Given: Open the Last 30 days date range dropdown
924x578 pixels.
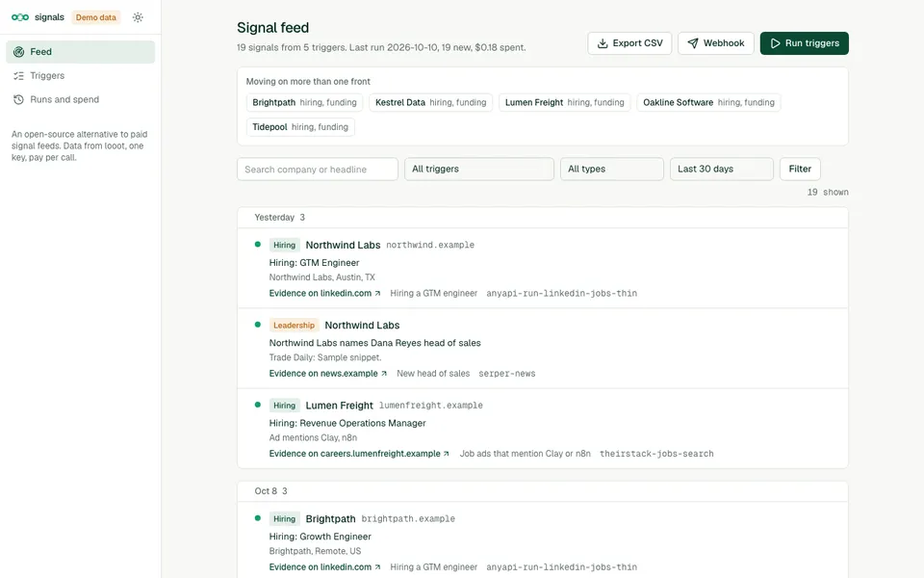Looking at the screenshot, I should (721, 169).
